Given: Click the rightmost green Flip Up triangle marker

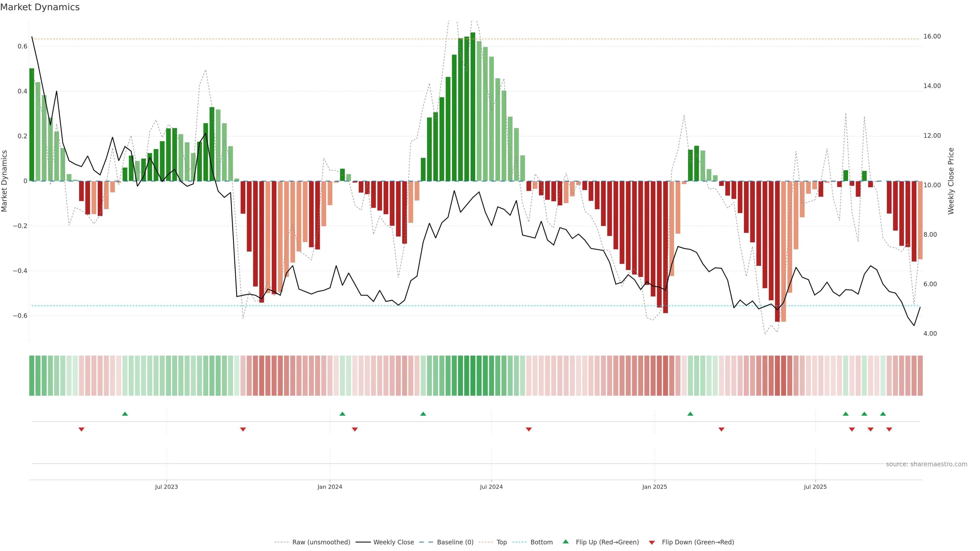Looking at the screenshot, I should (883, 414).
